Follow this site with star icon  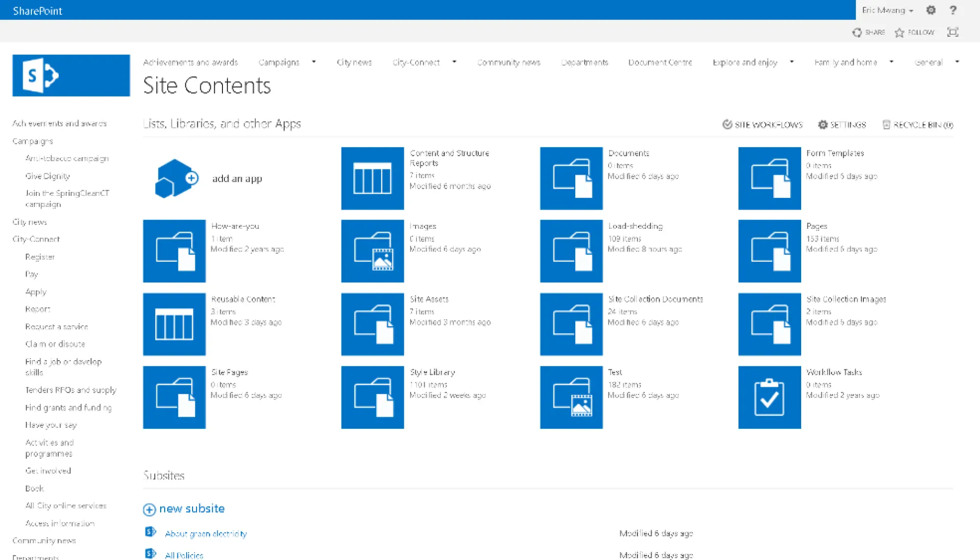point(899,32)
